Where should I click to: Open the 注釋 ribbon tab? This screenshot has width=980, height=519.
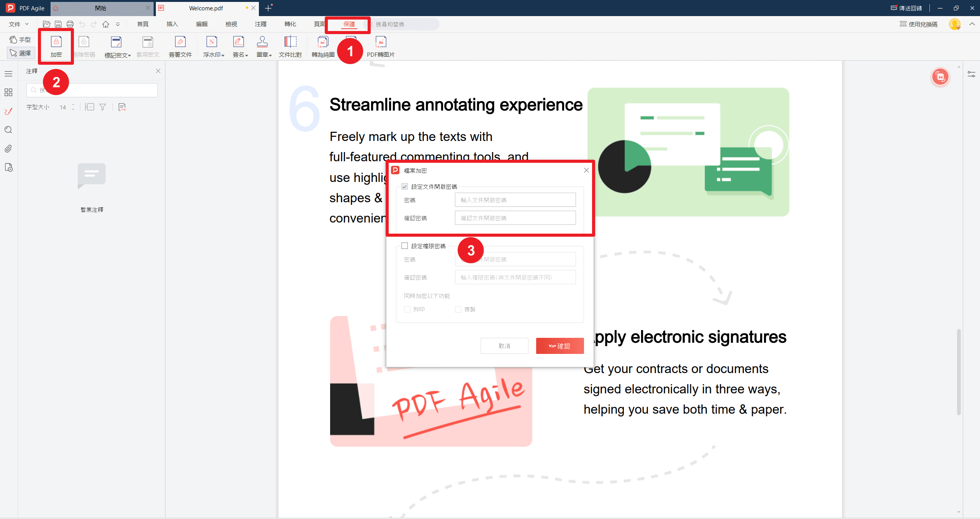(x=261, y=24)
